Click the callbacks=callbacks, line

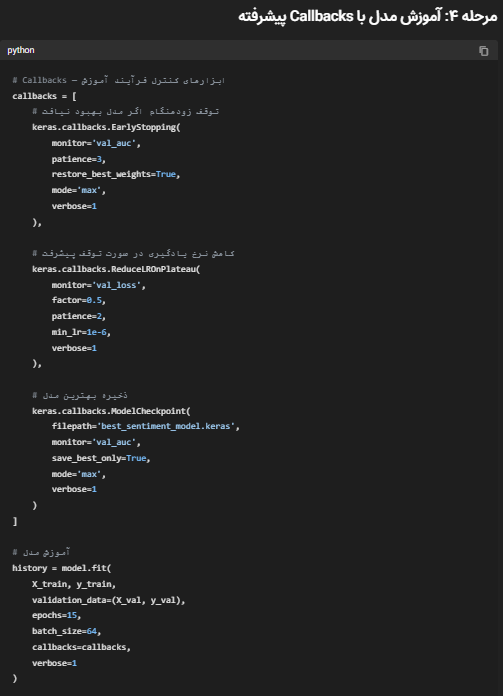[81, 647]
